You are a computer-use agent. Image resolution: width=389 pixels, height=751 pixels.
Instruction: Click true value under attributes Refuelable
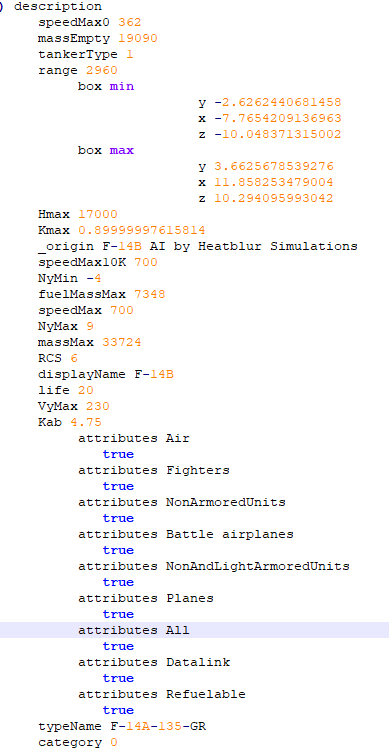(118, 710)
